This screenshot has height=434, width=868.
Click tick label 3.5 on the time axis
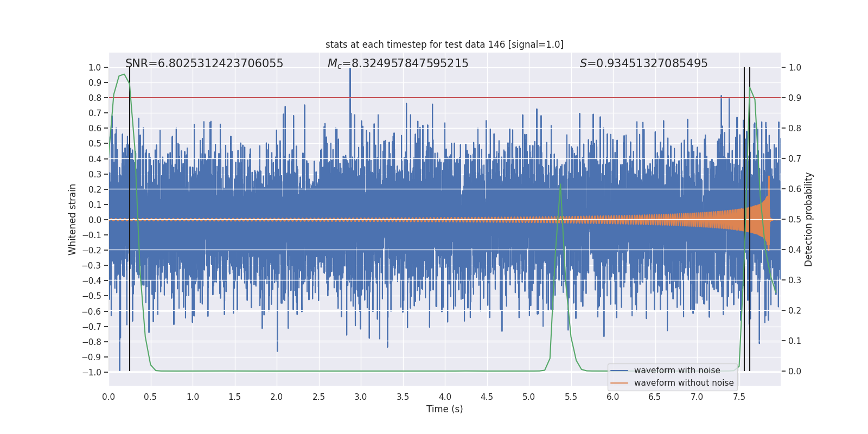tap(403, 397)
